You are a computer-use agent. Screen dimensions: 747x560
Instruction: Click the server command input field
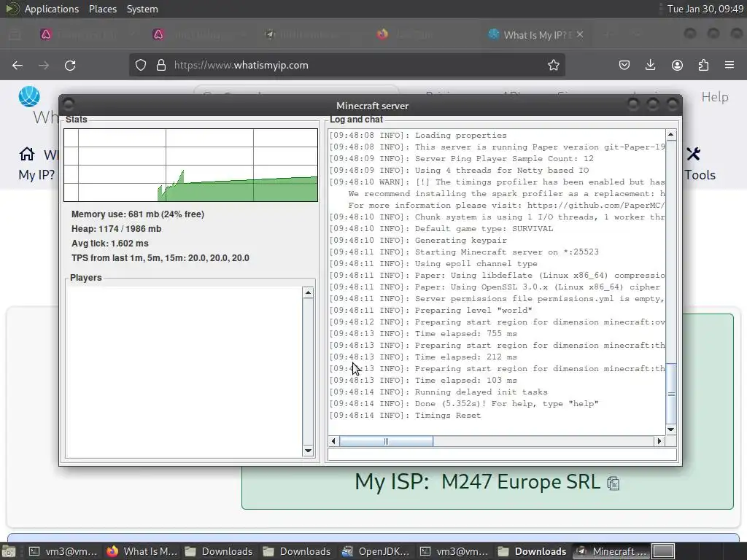[502, 454]
